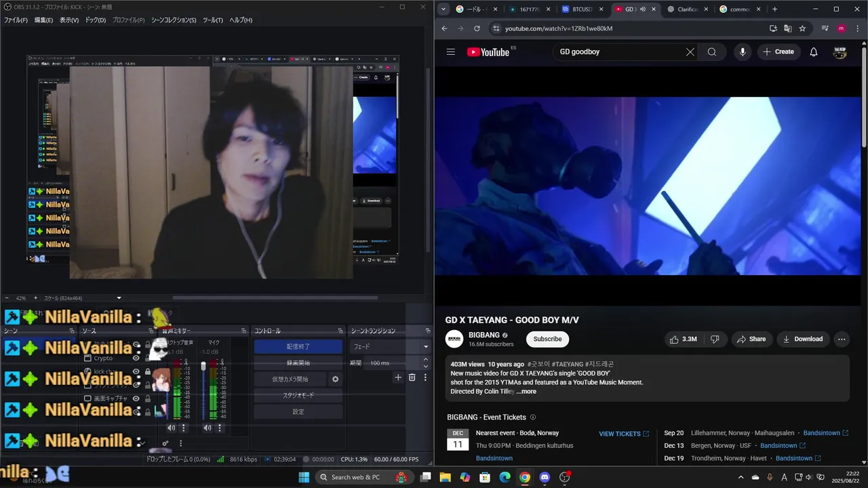
Task: Open 表示 menu in OBS
Action: [69, 20]
